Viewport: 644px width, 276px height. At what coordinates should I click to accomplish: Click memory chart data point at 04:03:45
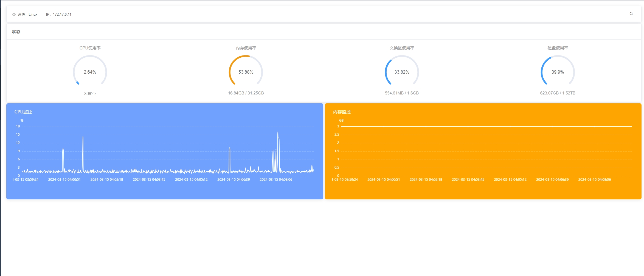(468, 127)
